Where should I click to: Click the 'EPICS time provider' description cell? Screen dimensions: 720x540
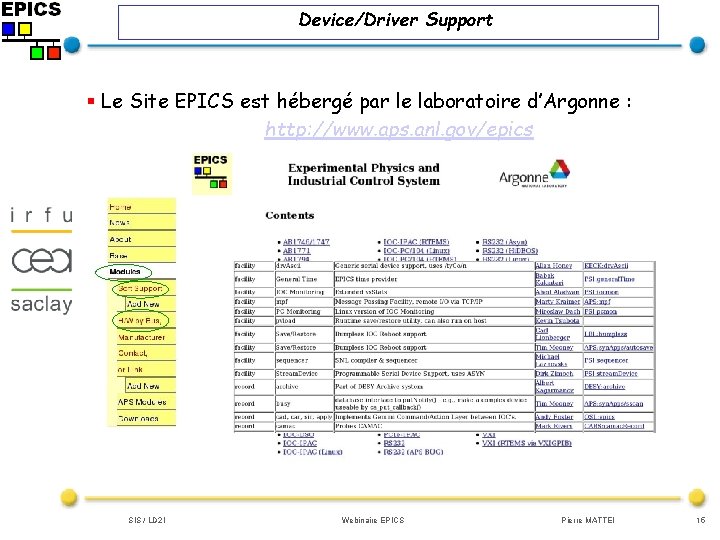(434, 279)
